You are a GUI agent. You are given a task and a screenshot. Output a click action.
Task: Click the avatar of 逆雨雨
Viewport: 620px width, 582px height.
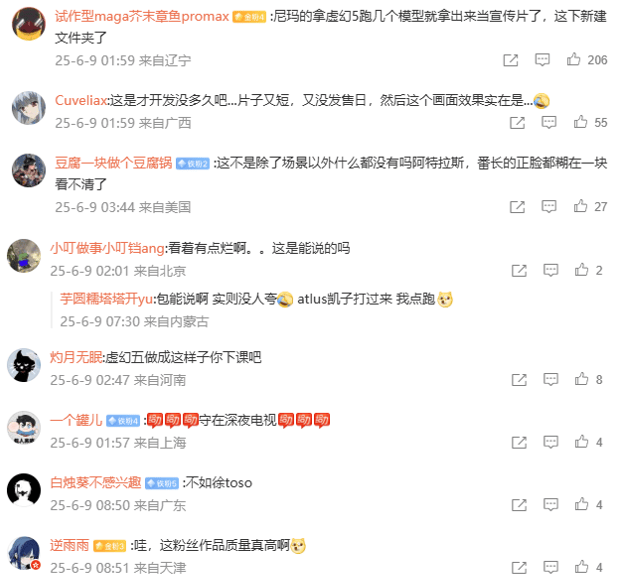pos(24,553)
